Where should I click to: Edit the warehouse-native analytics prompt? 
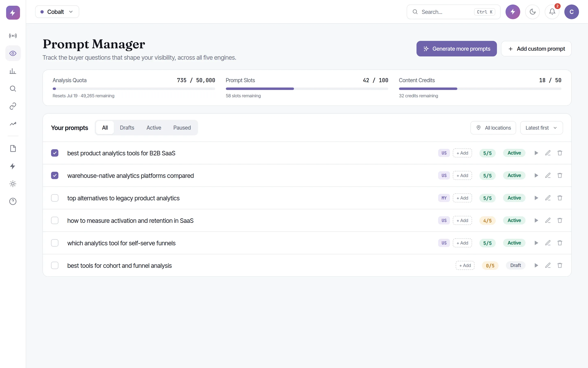pyautogui.click(x=548, y=175)
